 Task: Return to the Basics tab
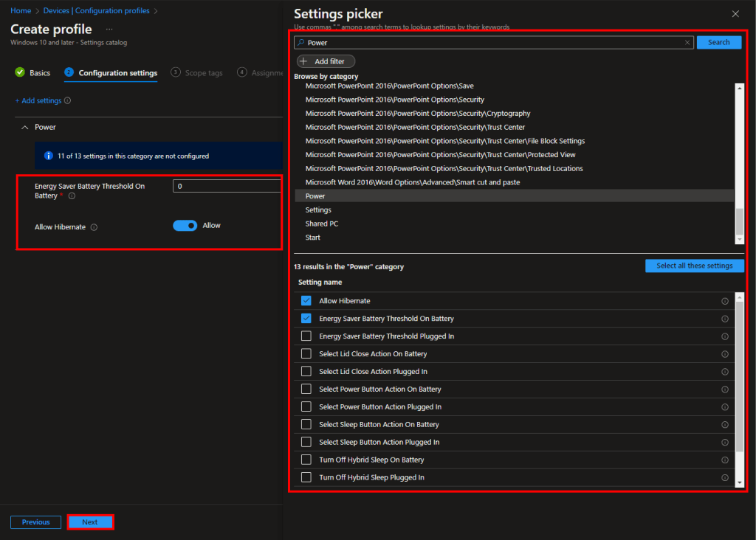coord(40,73)
